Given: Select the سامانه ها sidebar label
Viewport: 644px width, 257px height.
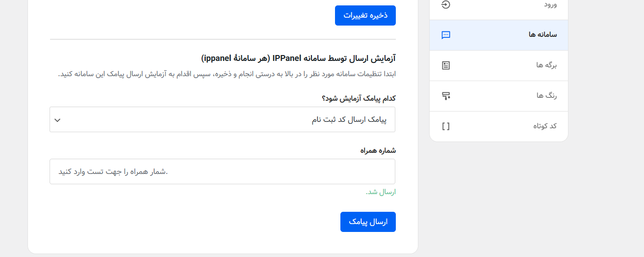Looking at the screenshot, I should coord(542,35).
